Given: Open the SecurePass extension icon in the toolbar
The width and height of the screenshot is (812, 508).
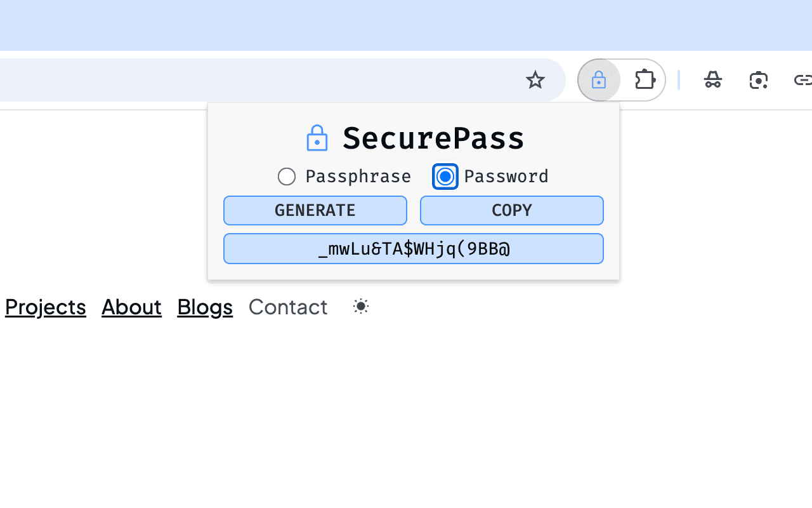Looking at the screenshot, I should coord(598,80).
